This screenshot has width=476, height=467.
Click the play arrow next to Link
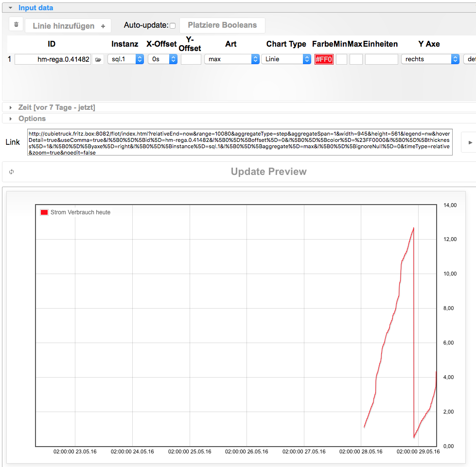coord(470,142)
